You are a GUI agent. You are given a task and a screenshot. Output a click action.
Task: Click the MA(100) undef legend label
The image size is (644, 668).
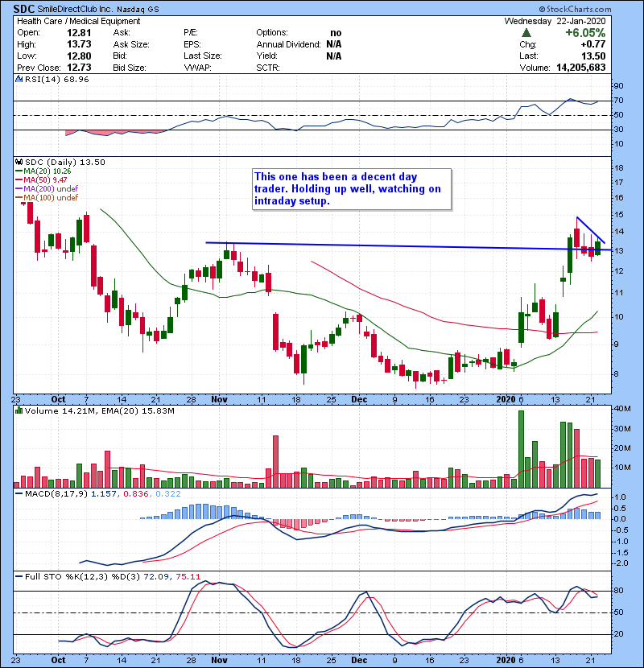coord(52,198)
